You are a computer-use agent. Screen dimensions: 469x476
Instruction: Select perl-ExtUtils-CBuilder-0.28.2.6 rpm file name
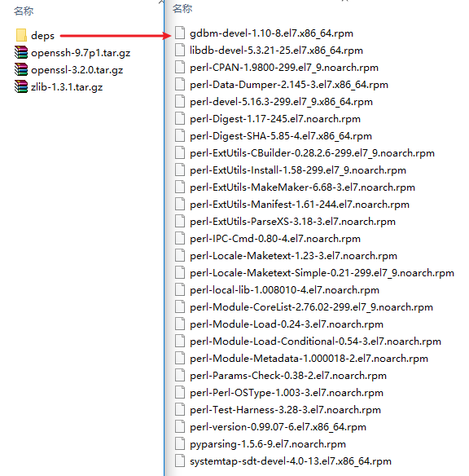(313, 153)
